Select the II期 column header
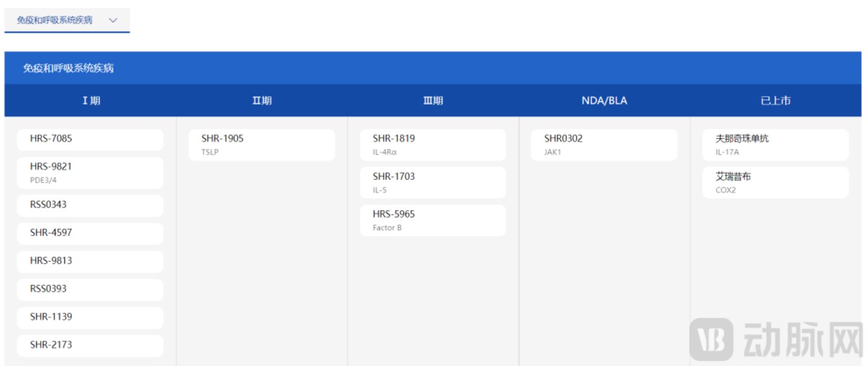The height and width of the screenshot is (366, 868). [x=262, y=101]
